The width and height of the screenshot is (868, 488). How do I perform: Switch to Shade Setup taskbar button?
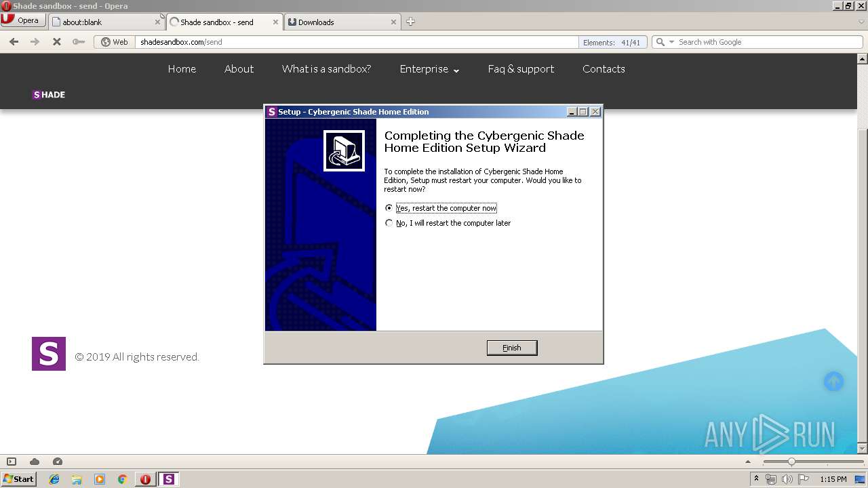click(x=168, y=479)
